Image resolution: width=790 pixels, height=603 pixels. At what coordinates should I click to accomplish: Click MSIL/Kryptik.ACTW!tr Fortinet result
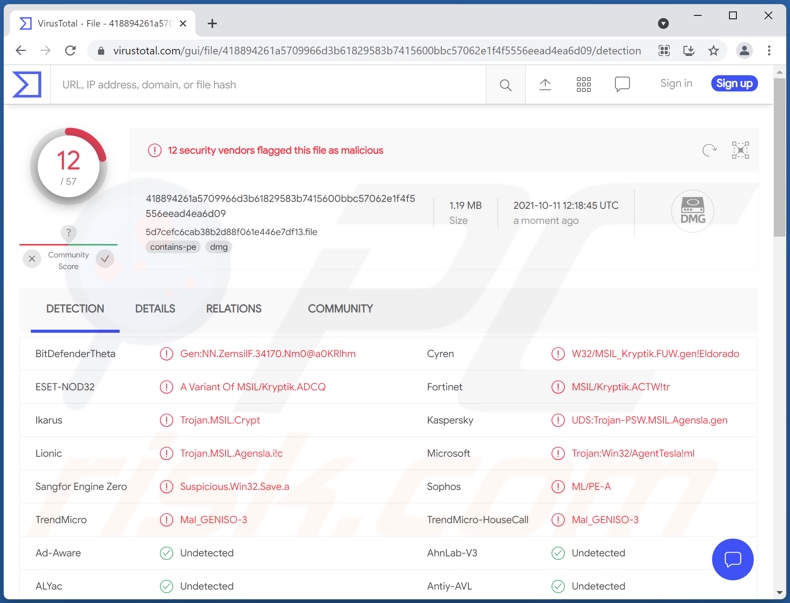[x=621, y=387]
